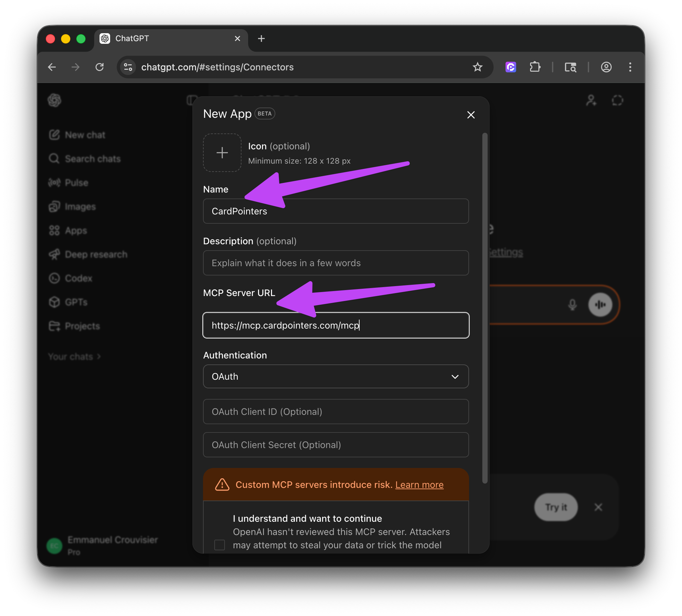Check the I understand and want to continue box
Screen dimensions: 682x616
pyautogui.click(x=220, y=545)
